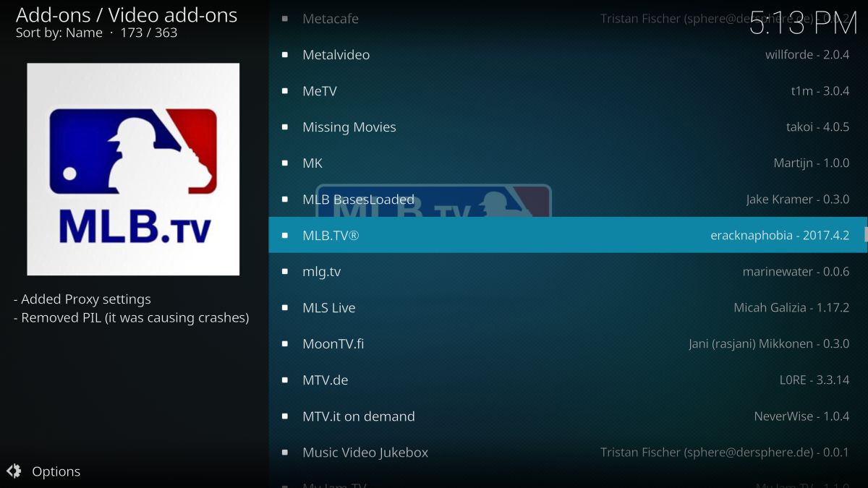
Task: Click the Options label in the sidebar
Action: 56,471
